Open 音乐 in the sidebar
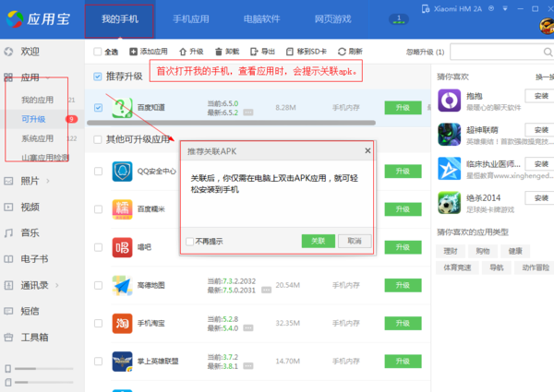The height and width of the screenshot is (392, 554). click(30, 232)
